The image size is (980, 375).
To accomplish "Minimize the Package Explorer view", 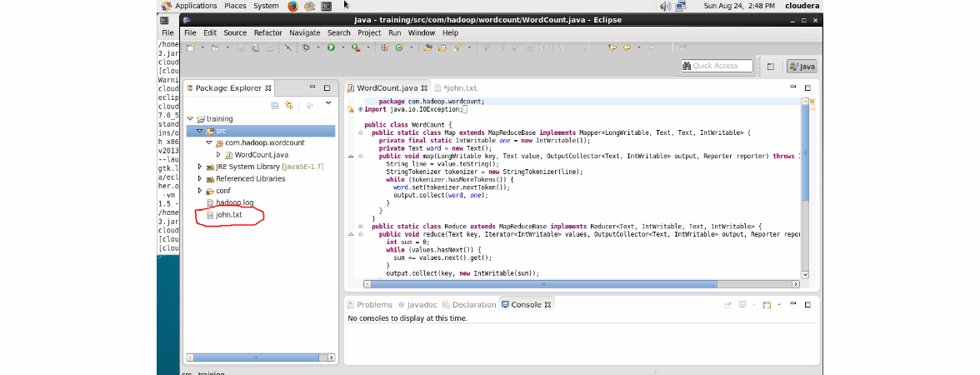I will (312, 87).
